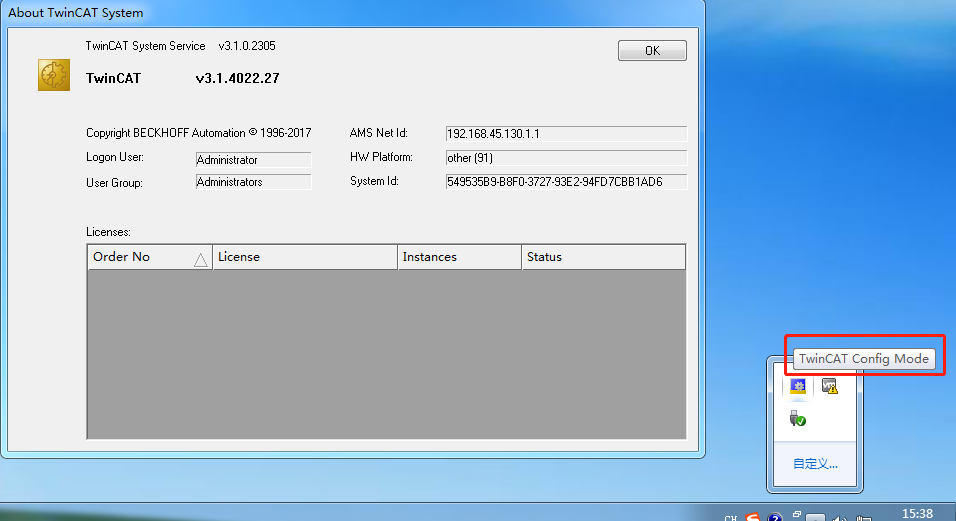Click the blue help question mark taskbar icon
This screenshot has height=521, width=956.
point(775,517)
